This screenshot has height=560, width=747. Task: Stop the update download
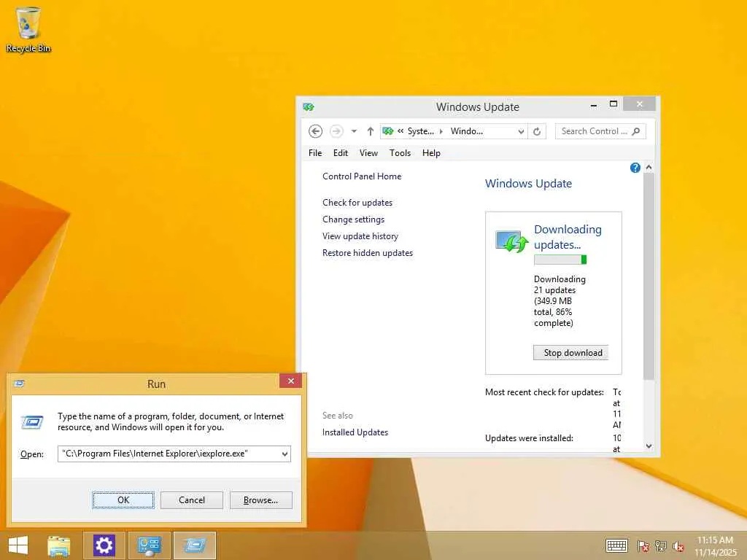(570, 353)
